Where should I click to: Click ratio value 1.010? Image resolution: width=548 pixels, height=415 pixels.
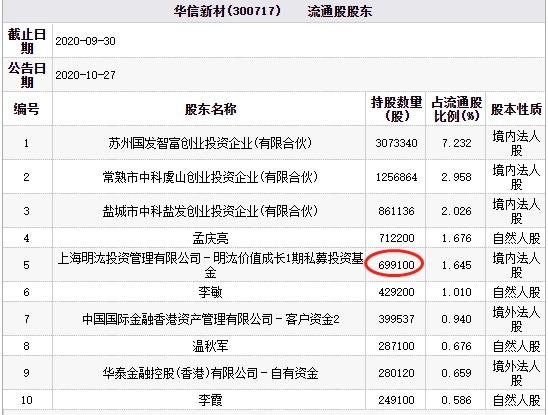[456, 292]
